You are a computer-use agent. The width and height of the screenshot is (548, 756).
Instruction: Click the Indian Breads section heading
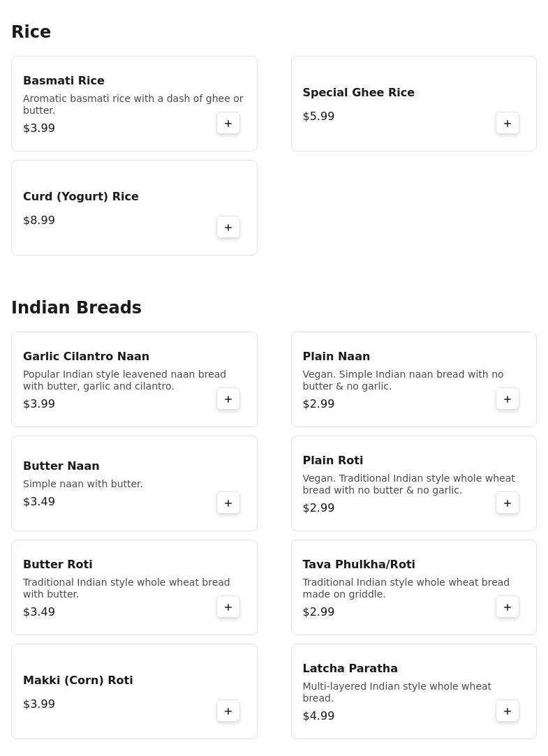[76, 308]
